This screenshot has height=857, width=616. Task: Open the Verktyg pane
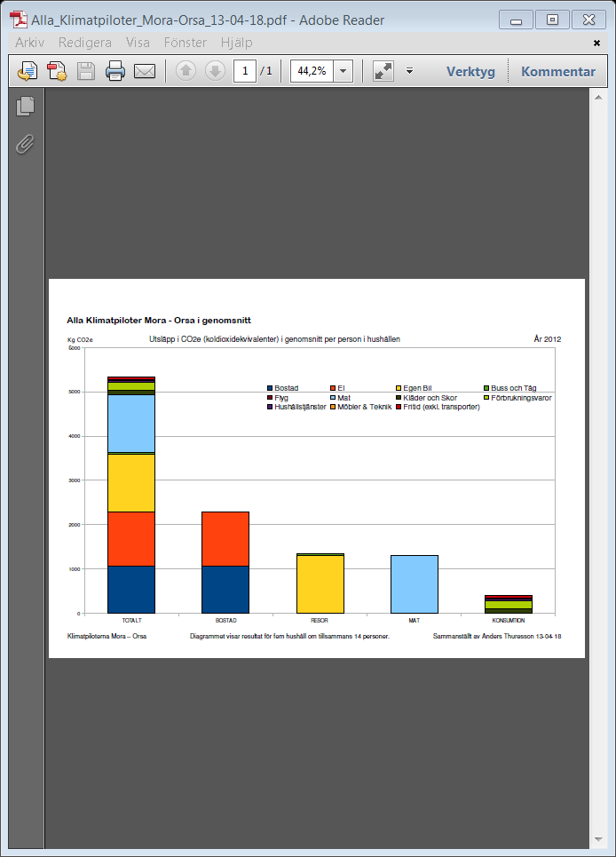(470, 72)
